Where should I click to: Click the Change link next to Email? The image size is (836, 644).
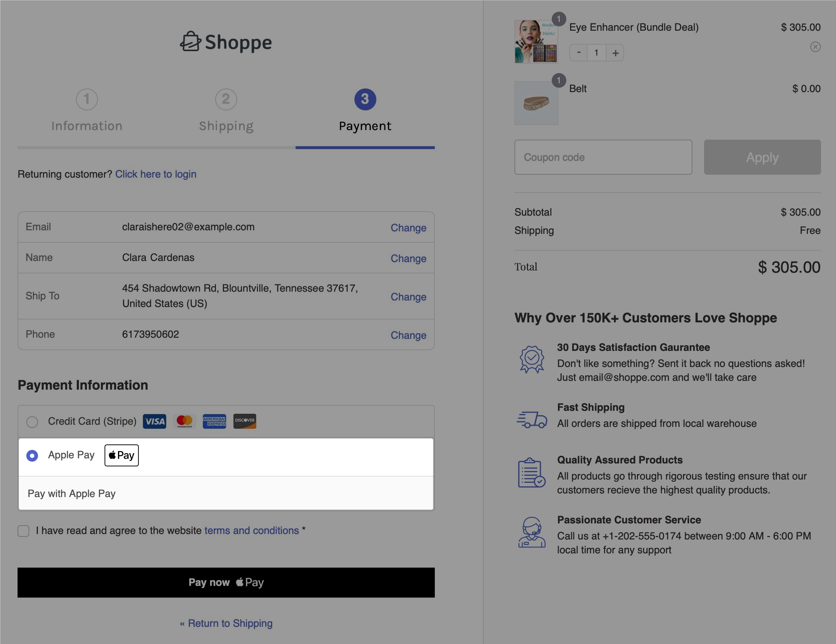(x=408, y=227)
